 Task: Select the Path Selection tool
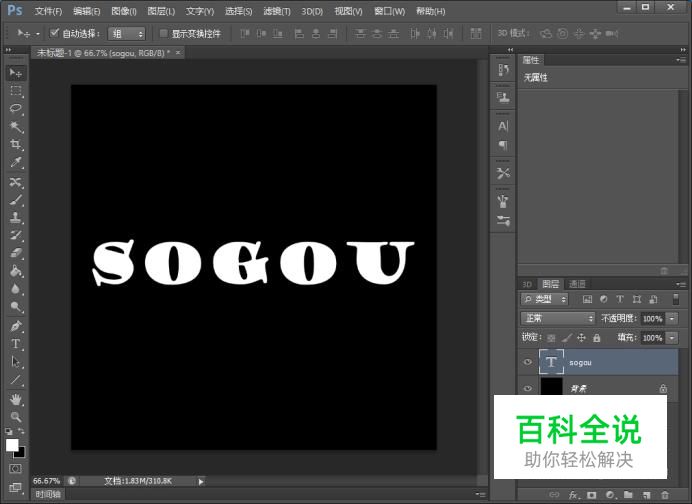point(16,362)
